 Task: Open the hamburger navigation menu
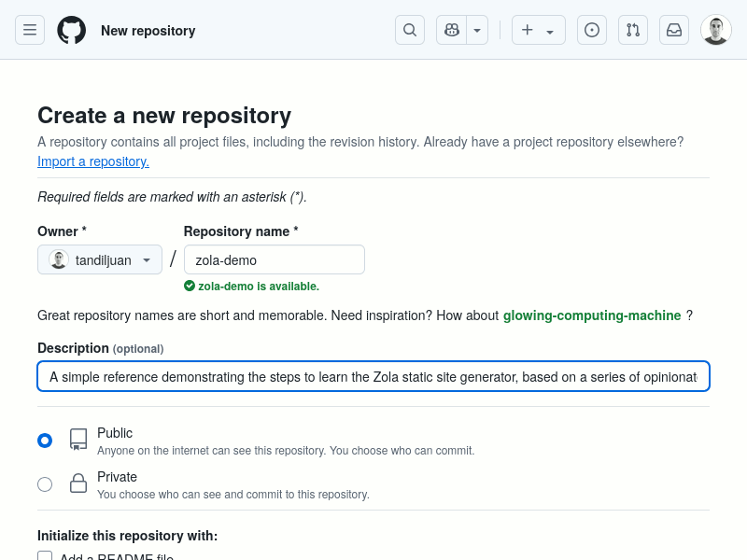pos(30,30)
